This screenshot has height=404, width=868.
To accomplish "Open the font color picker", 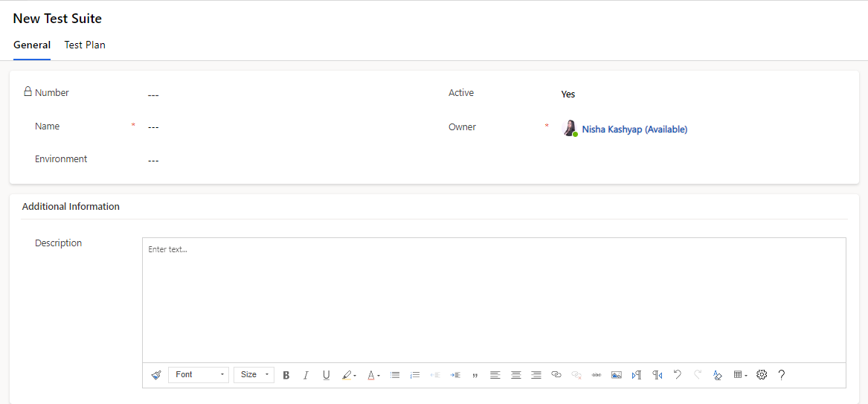I will click(x=373, y=375).
